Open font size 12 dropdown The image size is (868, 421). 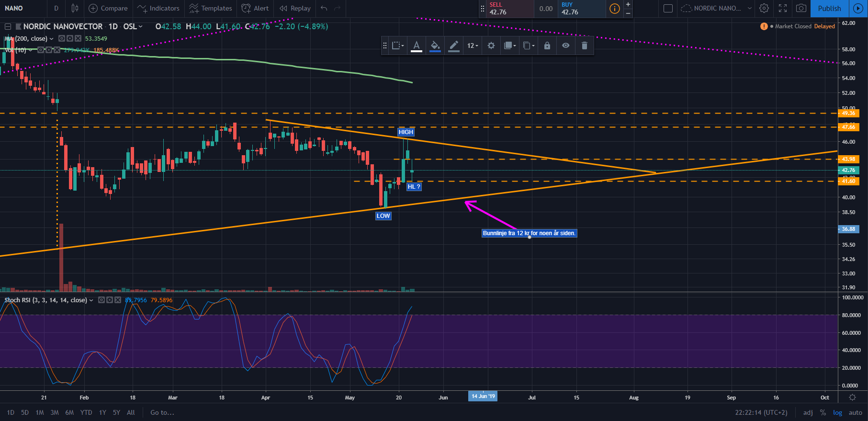[473, 46]
